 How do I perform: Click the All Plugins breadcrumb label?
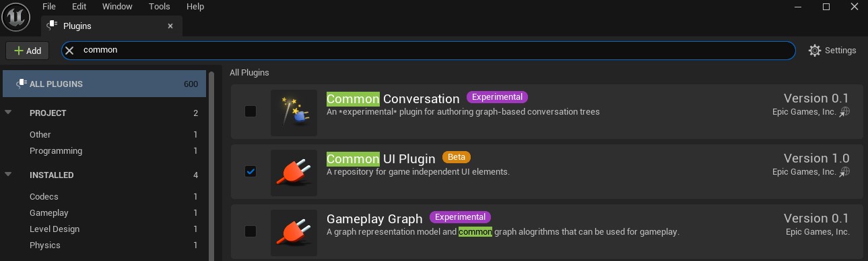(x=249, y=72)
